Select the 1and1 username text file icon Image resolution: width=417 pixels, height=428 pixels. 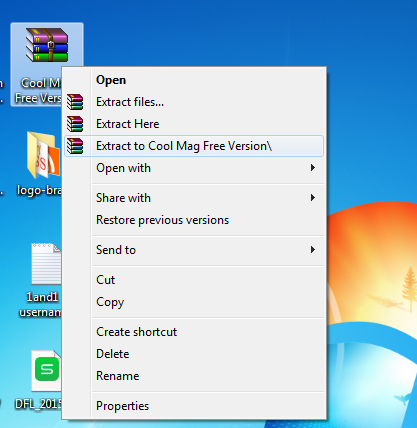tap(46, 264)
